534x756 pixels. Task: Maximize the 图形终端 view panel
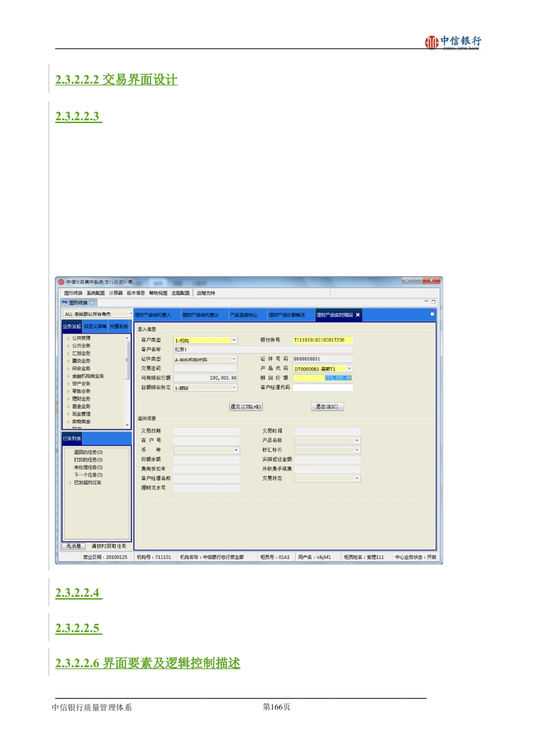(x=433, y=302)
